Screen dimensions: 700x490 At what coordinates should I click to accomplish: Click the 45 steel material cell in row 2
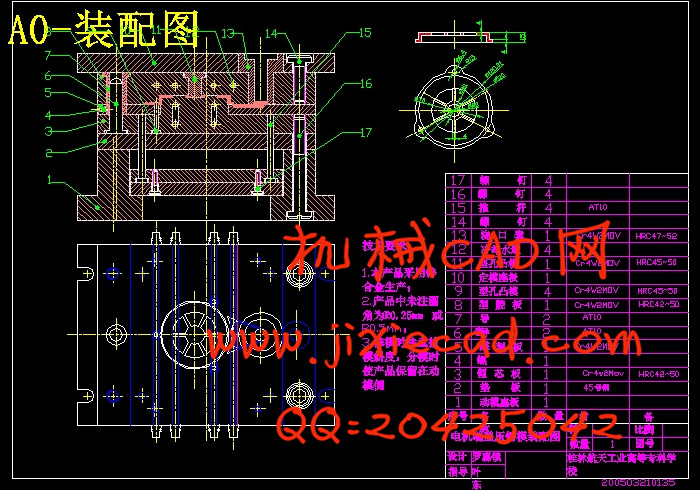[x=597, y=387]
